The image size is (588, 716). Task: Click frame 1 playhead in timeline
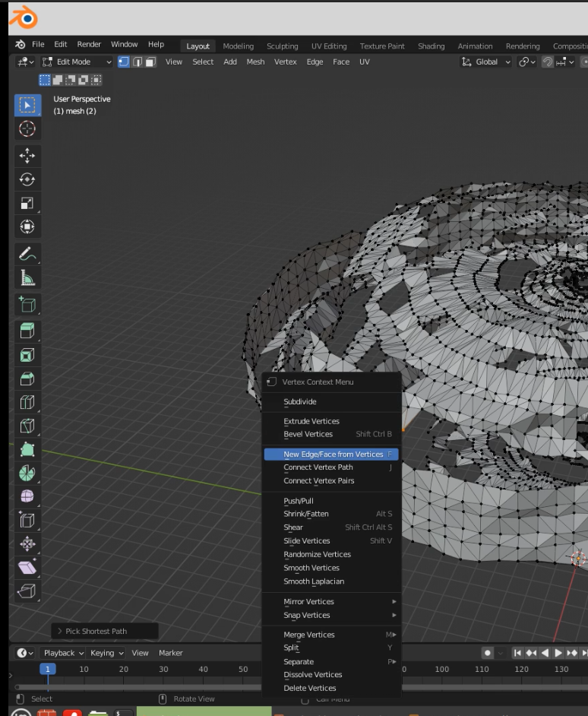coord(48,669)
